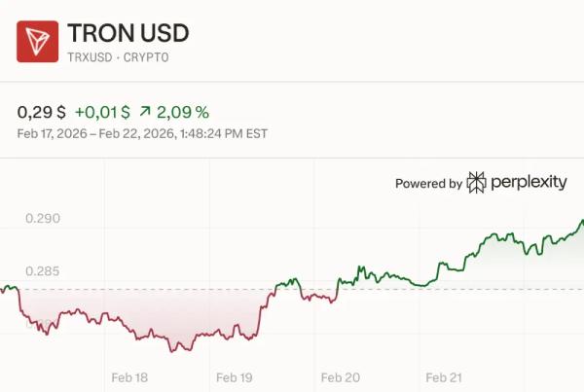Click the 0.285 y-axis label
This screenshot has width=584, height=392.
tap(43, 271)
